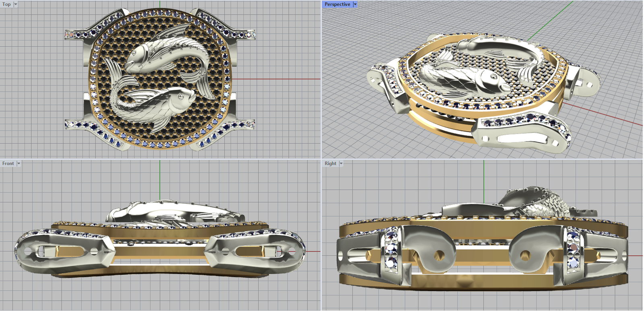Click the Front viewport title label

coord(8,164)
